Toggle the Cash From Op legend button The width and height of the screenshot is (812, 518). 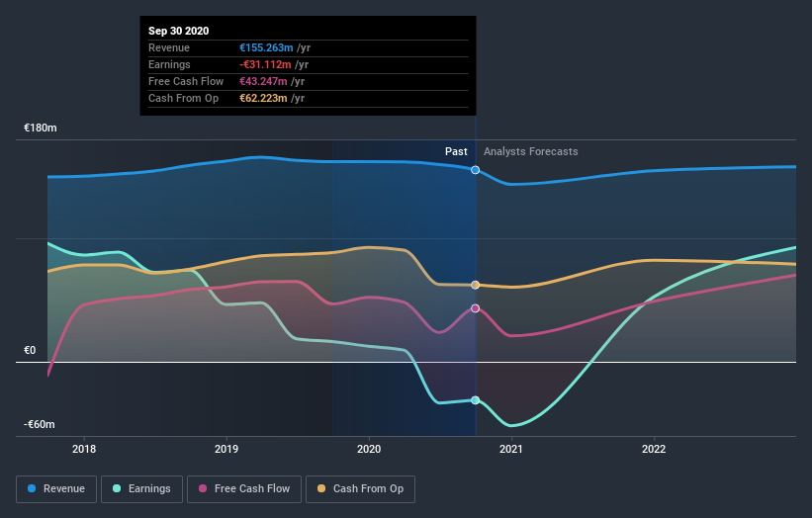(x=360, y=489)
